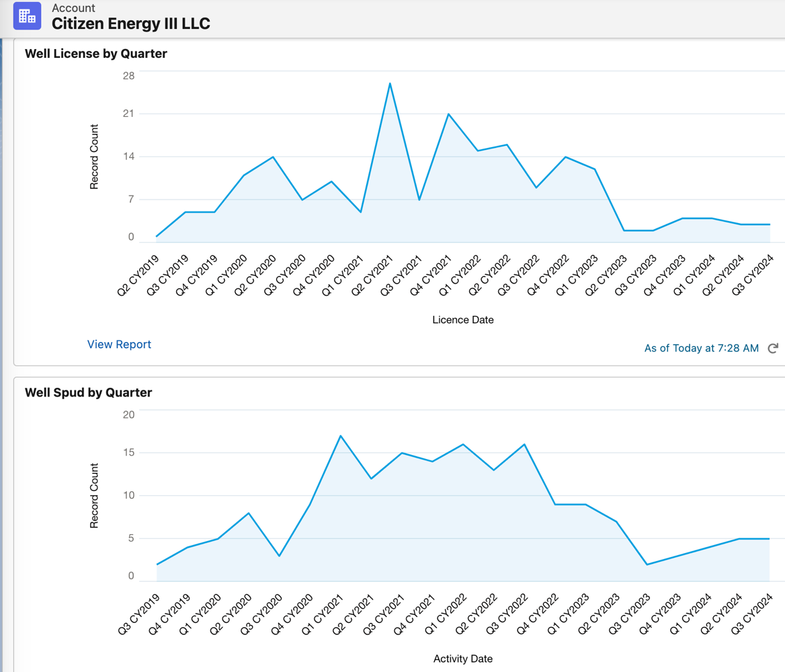Open the View Report link

click(118, 344)
